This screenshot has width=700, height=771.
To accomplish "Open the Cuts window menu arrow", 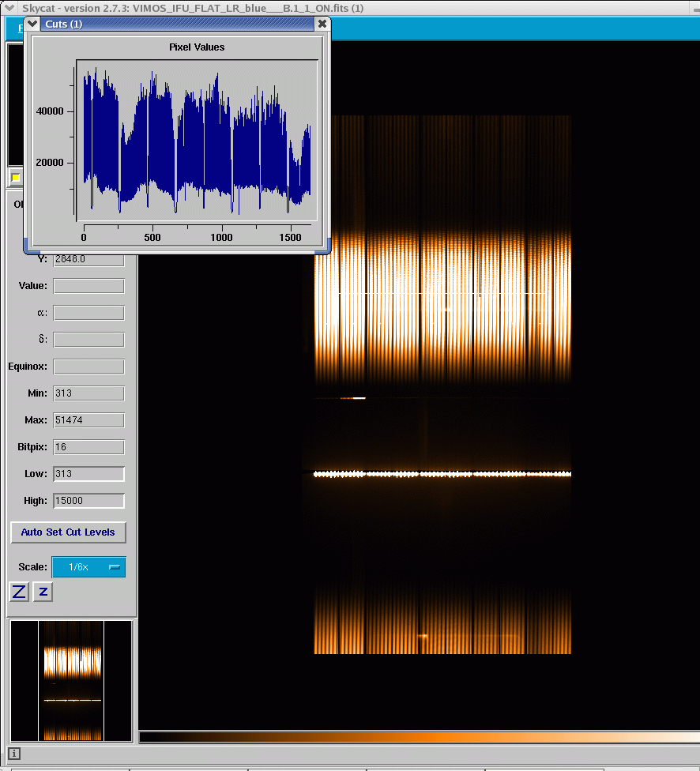I will (32, 24).
